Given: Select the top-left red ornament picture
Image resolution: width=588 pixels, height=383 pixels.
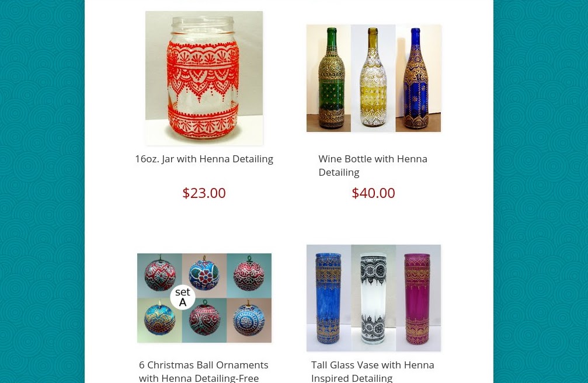Looking at the screenshot, I should pos(160,276).
